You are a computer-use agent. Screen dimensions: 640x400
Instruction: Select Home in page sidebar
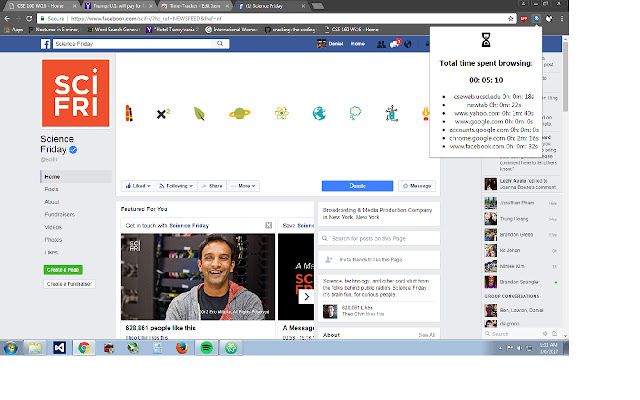[x=76, y=177]
